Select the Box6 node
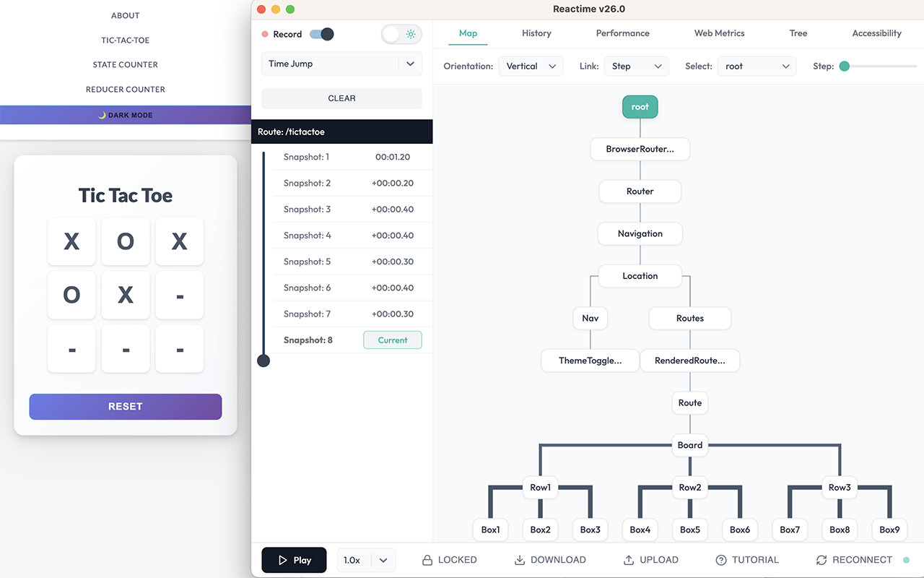This screenshot has height=578, width=924. click(x=740, y=530)
